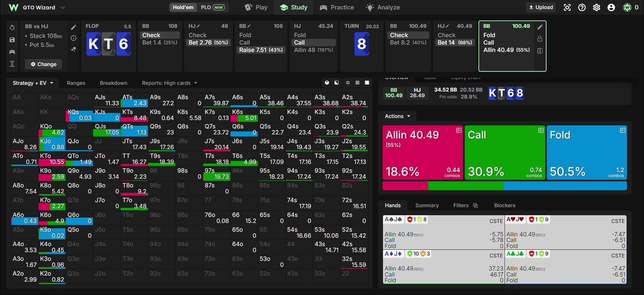
Task: Switch game type to Hold'em
Action: click(x=183, y=7)
